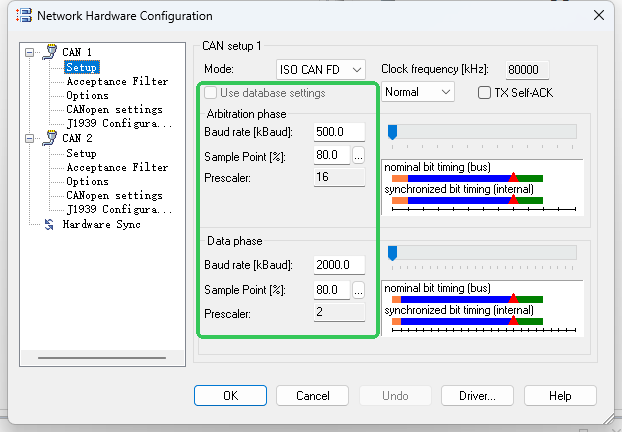Click the Network Hardware Configuration title icon
The height and width of the screenshot is (432, 622).
pyautogui.click(x=23, y=15)
